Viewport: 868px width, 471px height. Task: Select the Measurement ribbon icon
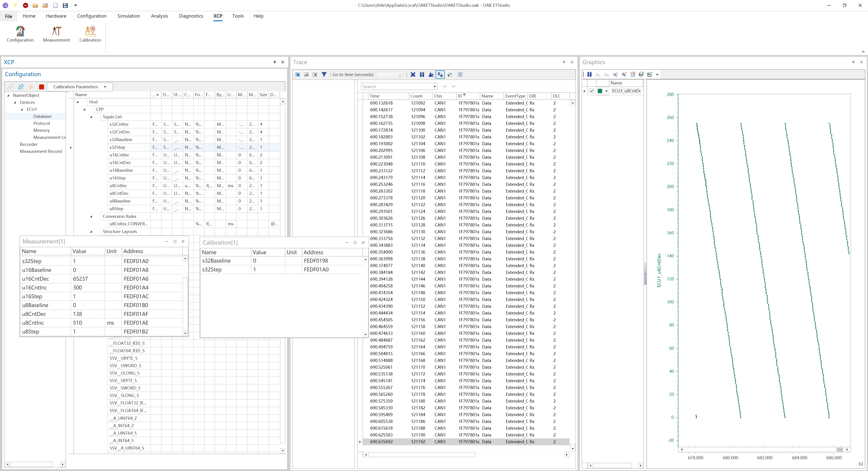pyautogui.click(x=56, y=33)
